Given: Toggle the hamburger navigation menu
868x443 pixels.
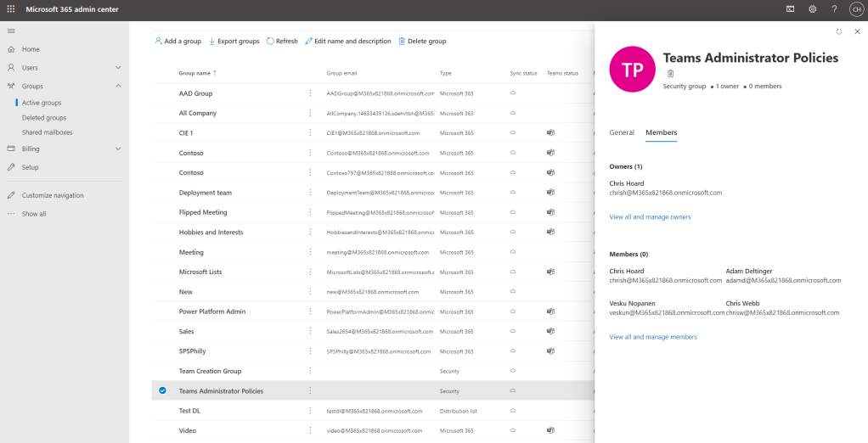Looking at the screenshot, I should 11,31.
